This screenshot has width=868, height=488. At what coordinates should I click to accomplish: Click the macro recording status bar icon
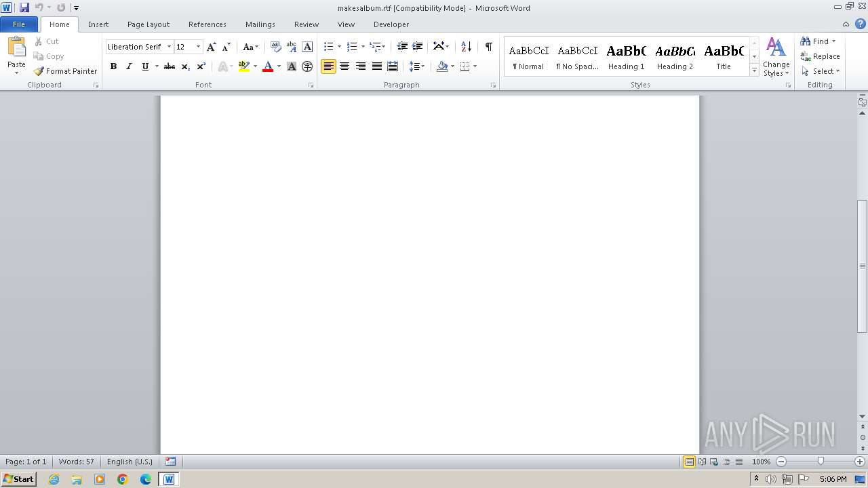pyautogui.click(x=171, y=462)
